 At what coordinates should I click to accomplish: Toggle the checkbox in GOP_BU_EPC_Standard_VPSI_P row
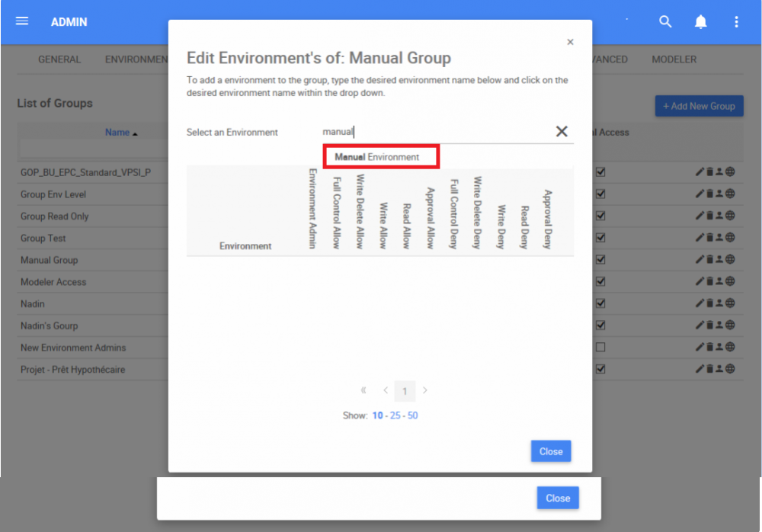point(600,172)
